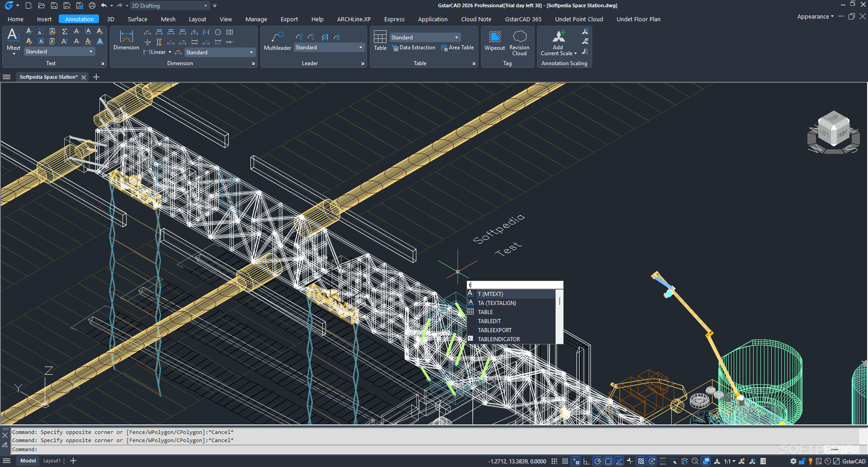This screenshot has height=467, width=868.
Task: Toggle polar tracking in status bar
Action: (597, 461)
